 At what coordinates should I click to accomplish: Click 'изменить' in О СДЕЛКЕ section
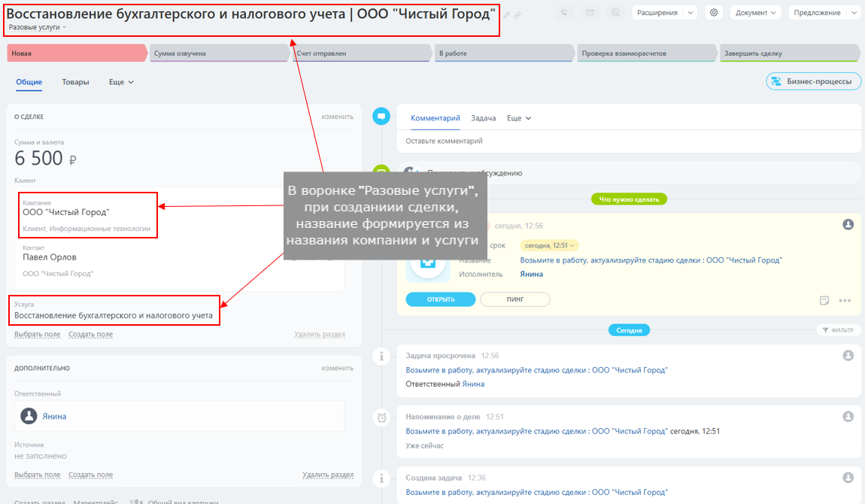click(x=337, y=117)
